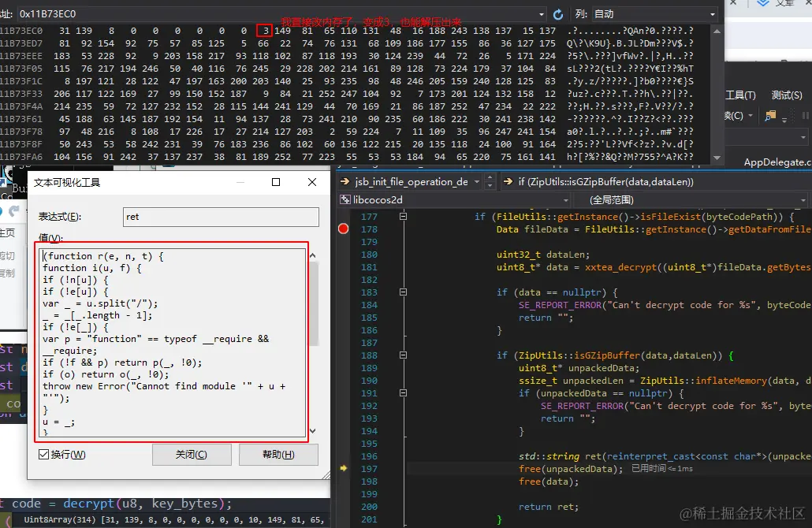Click the 'free(data);' code line
This screenshot has height=528, width=812.
pos(549,482)
